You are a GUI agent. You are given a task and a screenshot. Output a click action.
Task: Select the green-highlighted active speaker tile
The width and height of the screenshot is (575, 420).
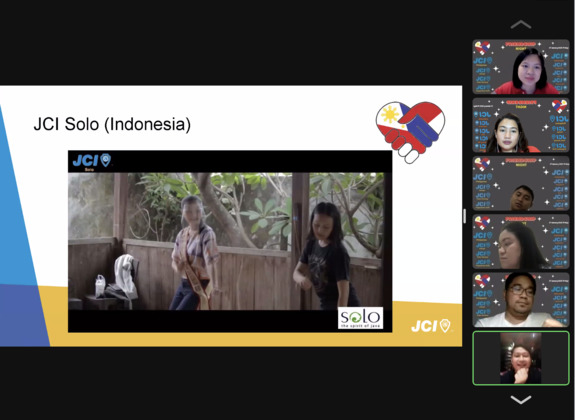[x=521, y=358]
